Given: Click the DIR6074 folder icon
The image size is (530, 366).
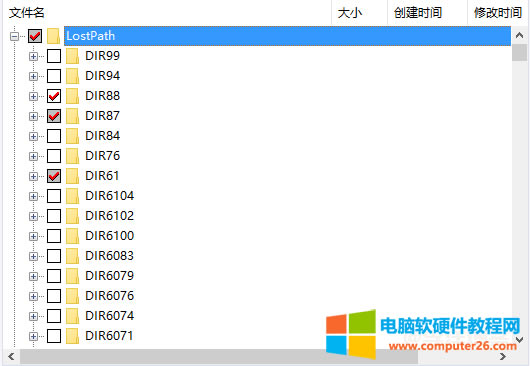Looking at the screenshot, I should pos(72,316).
